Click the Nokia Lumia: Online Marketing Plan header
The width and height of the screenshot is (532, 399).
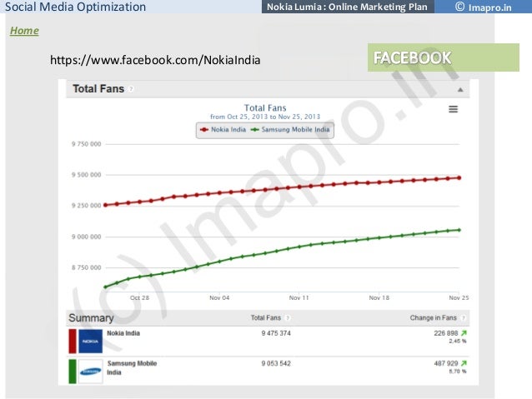(x=347, y=7)
